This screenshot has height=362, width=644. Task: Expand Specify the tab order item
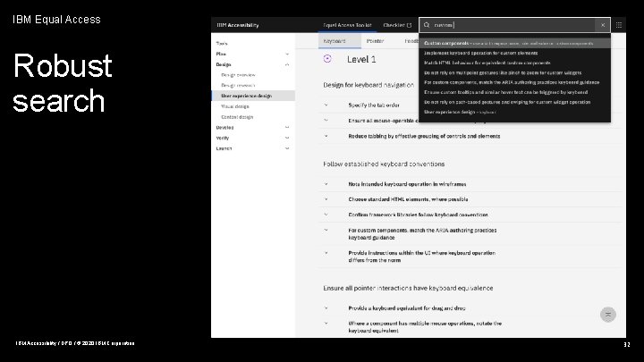[326, 105]
